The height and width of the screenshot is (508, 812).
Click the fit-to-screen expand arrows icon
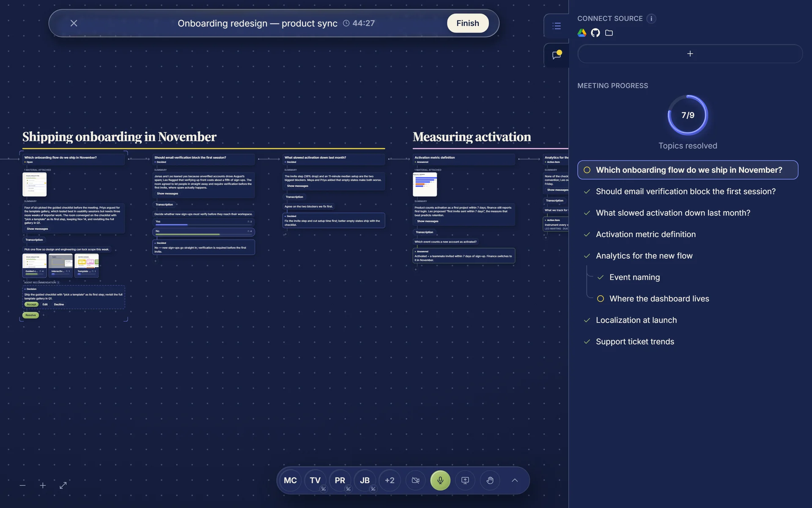point(63,485)
